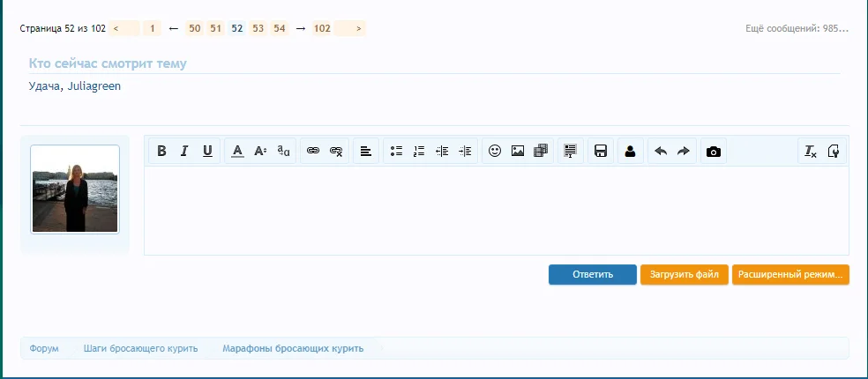Click Страница 52 из 102 label
The height and width of the screenshot is (379, 868).
[63, 29]
